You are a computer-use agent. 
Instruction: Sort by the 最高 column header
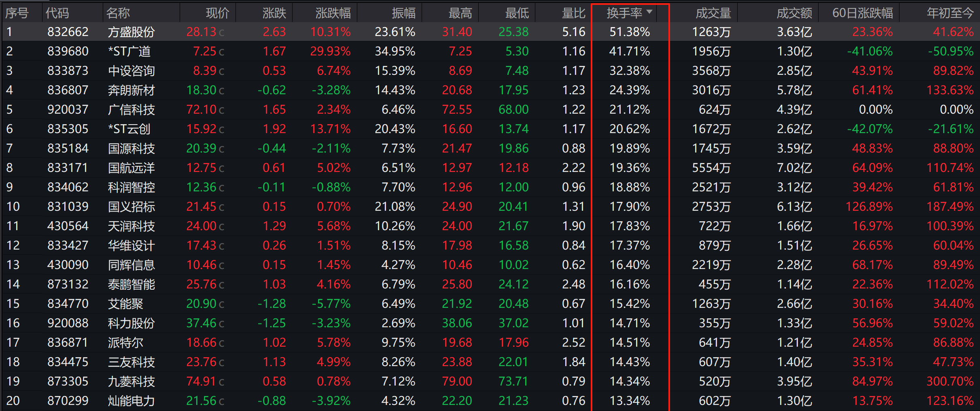coord(460,13)
